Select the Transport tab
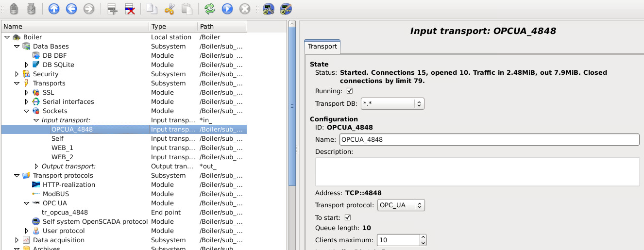Screen dimensions: 644x250 pos(322,47)
